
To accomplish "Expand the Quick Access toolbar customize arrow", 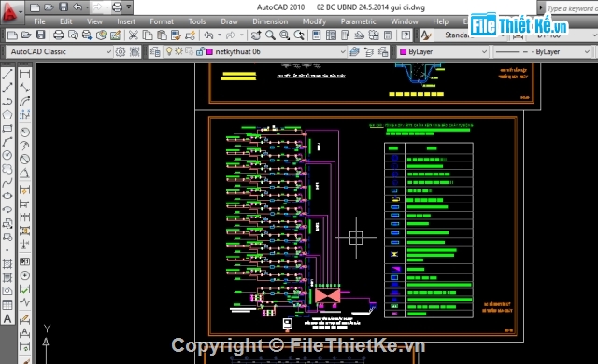I will coord(129,7).
